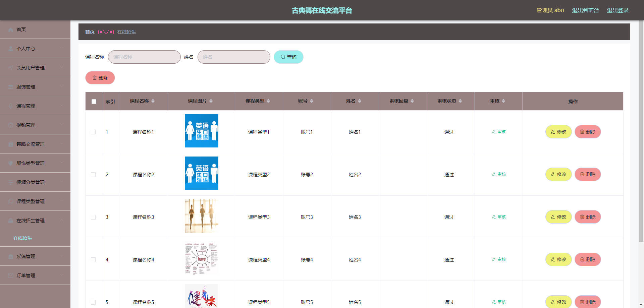Viewport: 644px width, 308px height.
Task: Open the 服饰类型管理 menu label
Action: point(31,163)
